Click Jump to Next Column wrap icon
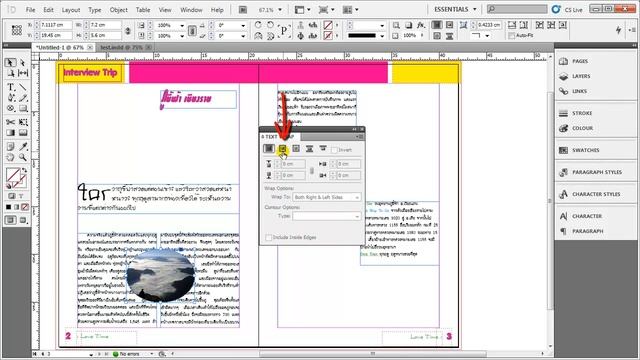Viewport: 640px width, 360px height. coord(323,149)
